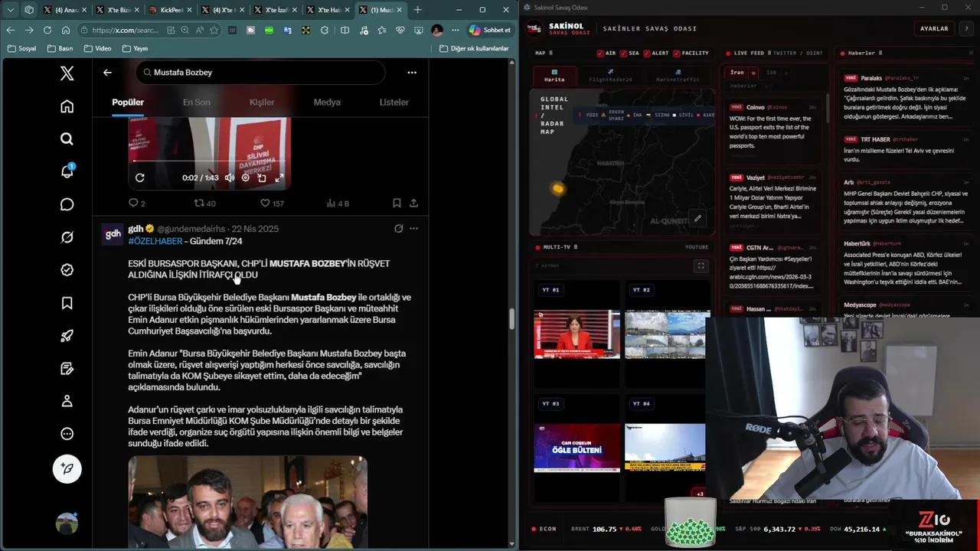Click AYARLAR settings button

(x=934, y=28)
